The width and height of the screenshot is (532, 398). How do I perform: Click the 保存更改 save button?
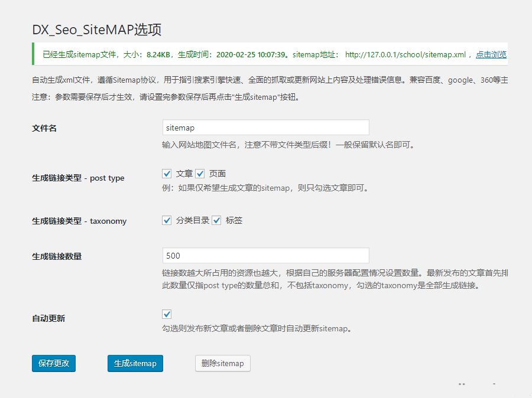[53, 363]
